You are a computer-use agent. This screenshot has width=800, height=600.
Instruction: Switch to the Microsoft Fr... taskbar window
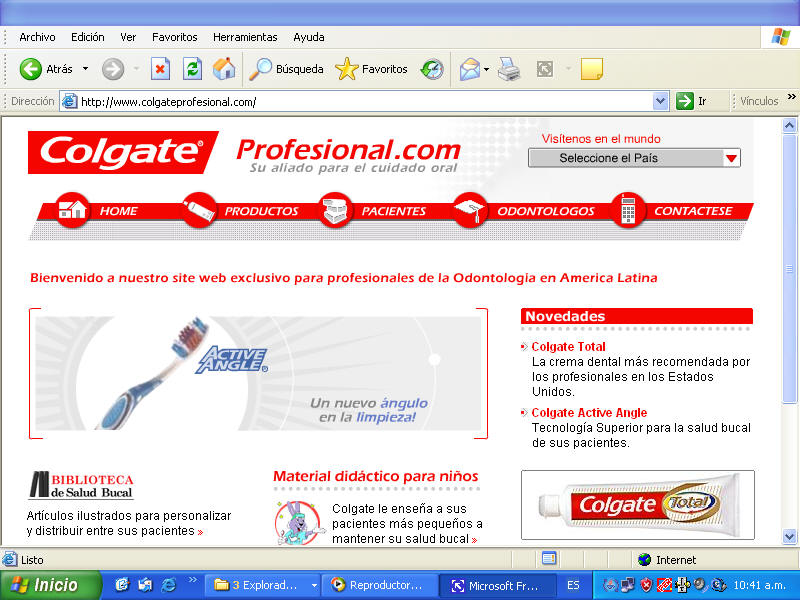(x=496, y=585)
